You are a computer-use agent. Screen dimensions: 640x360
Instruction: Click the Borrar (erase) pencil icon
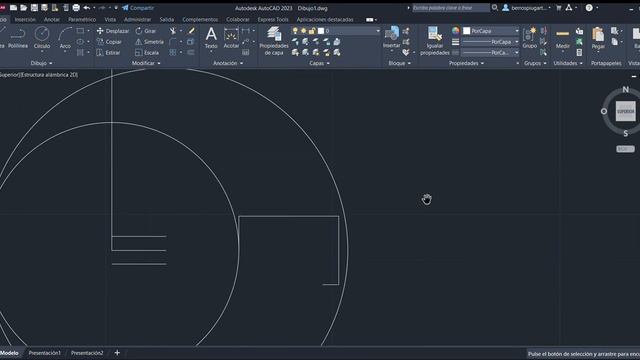191,31
